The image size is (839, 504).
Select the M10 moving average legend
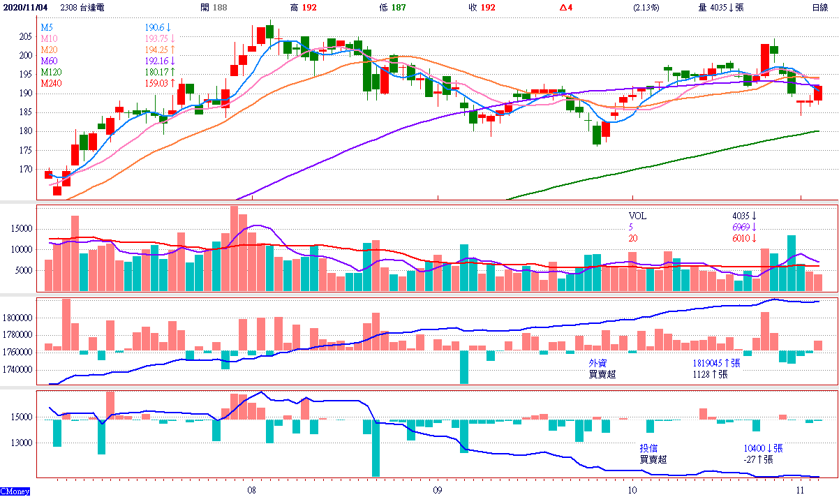pyautogui.click(x=49, y=38)
